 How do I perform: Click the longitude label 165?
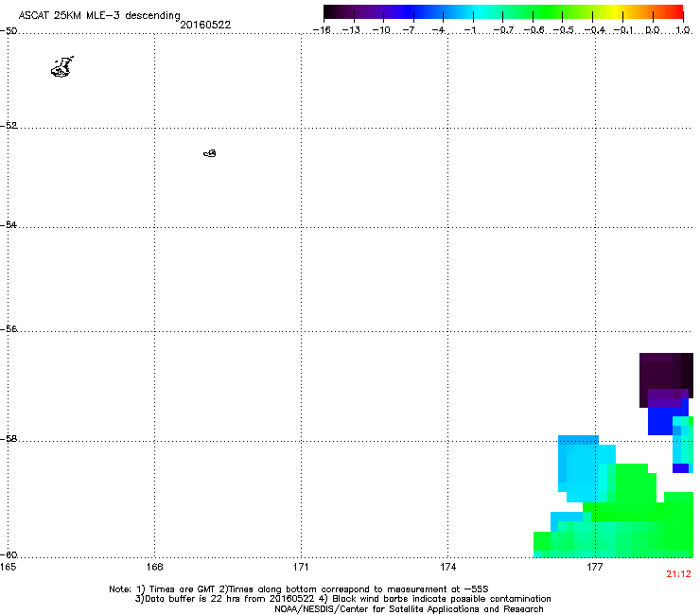[8, 567]
